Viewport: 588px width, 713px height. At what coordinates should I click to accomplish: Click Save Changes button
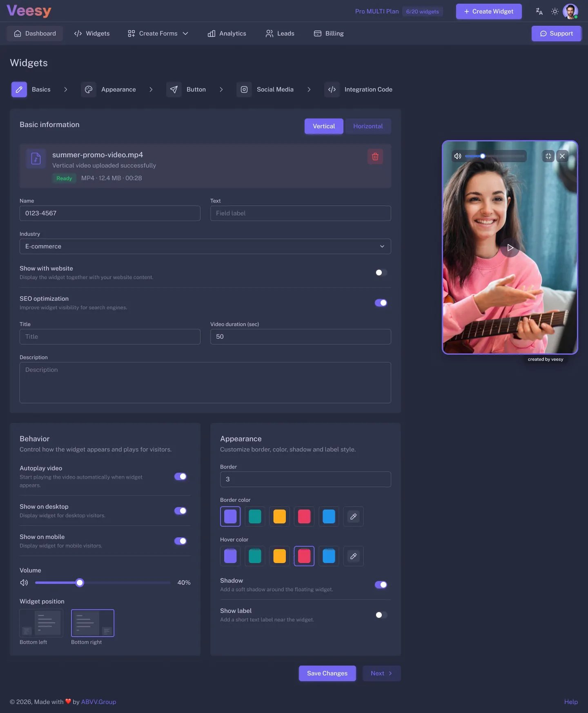pyautogui.click(x=327, y=673)
